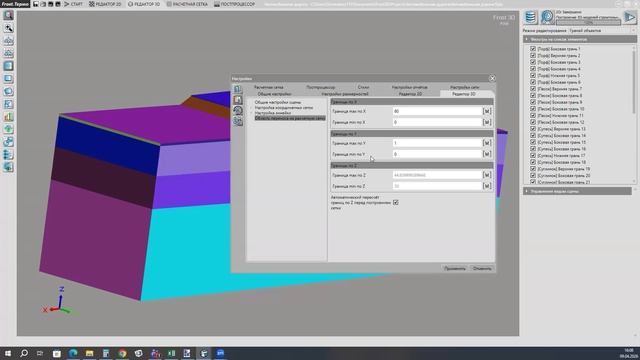Click ПОСТПРОЦЕССОР in the top toolbar
640x360 pixels.
pos(234,4)
